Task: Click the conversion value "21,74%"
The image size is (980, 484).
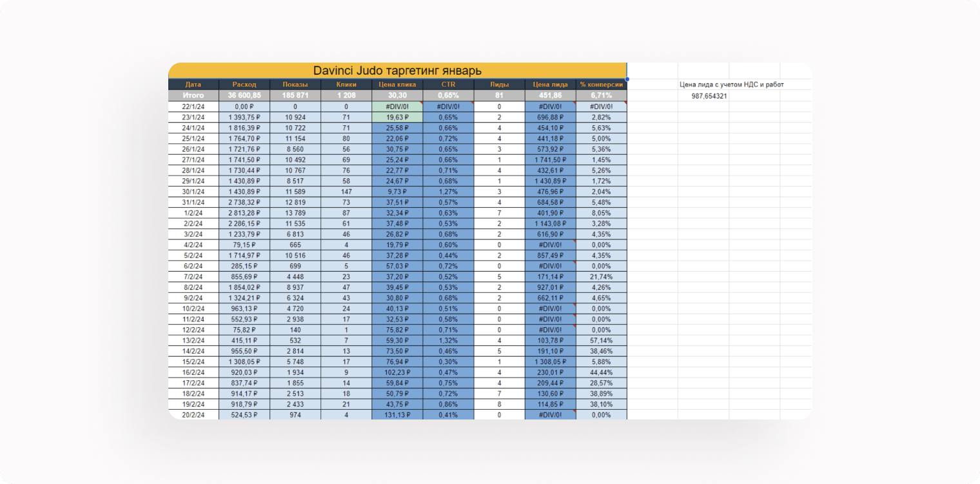Action: pos(602,277)
